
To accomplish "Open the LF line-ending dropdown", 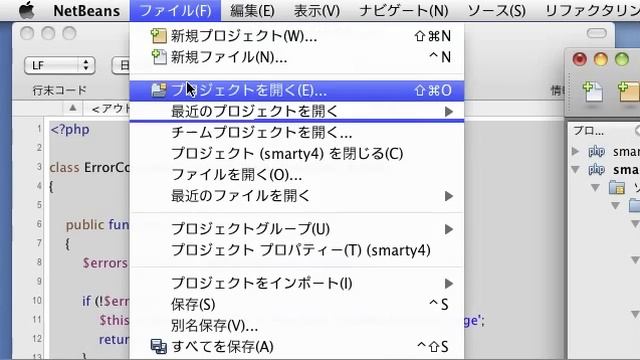I will click(60, 65).
